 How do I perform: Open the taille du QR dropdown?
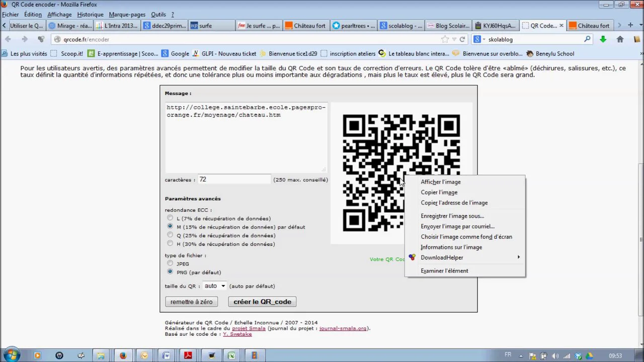[x=215, y=286]
